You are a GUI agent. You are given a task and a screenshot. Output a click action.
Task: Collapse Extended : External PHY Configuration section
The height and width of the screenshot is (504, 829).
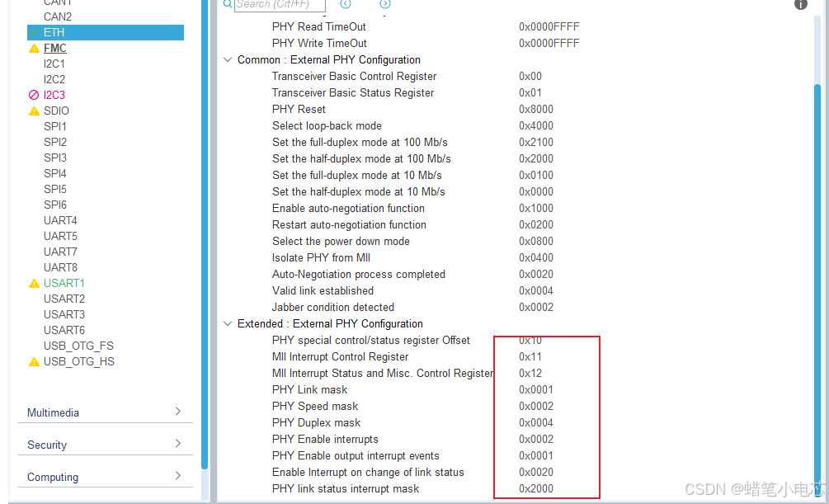coord(228,323)
